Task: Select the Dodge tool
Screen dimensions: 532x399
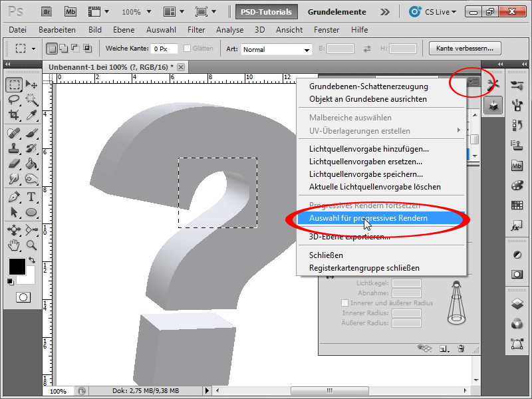Action: point(14,179)
